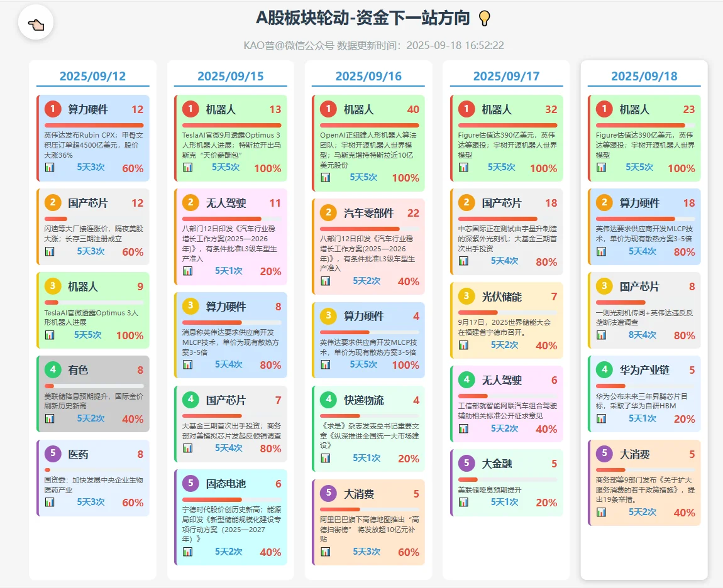Select the 2025/09/12 date column header
The width and height of the screenshot is (723, 588).
[x=92, y=75]
